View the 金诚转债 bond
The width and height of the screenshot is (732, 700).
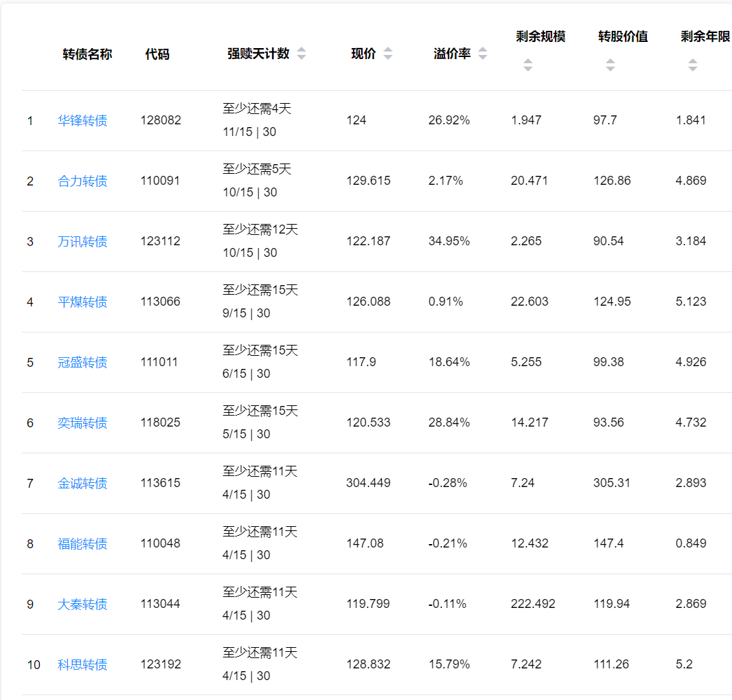(x=82, y=484)
